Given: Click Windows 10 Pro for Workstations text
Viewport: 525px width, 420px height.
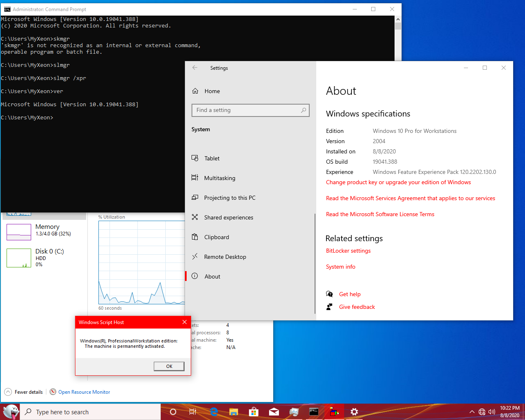Looking at the screenshot, I should [415, 131].
